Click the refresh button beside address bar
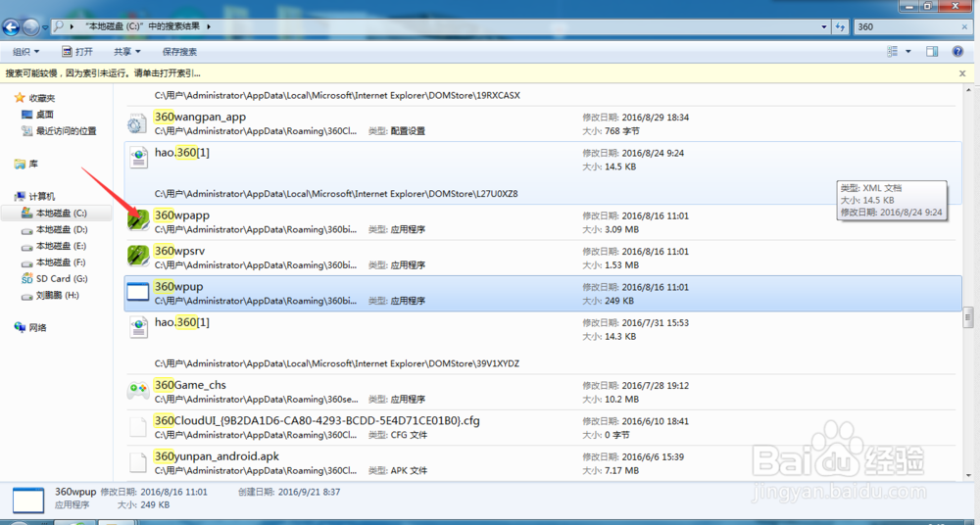 coord(840,26)
